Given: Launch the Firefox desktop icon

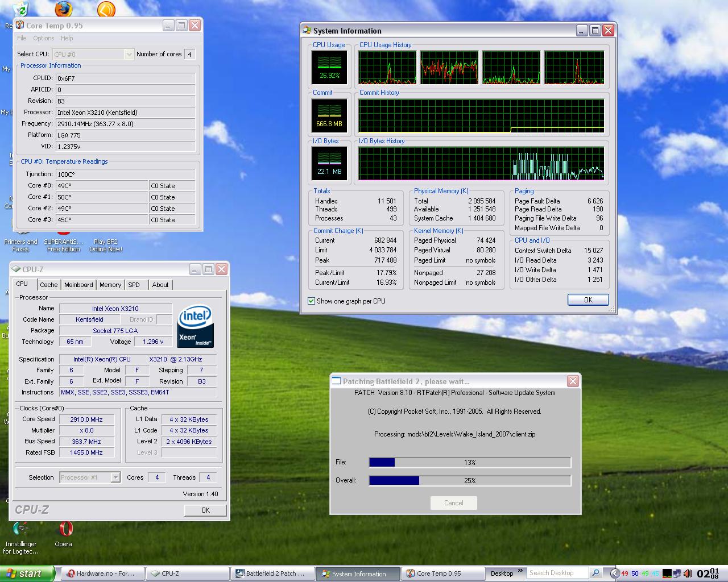Looking at the screenshot, I should [64, 9].
